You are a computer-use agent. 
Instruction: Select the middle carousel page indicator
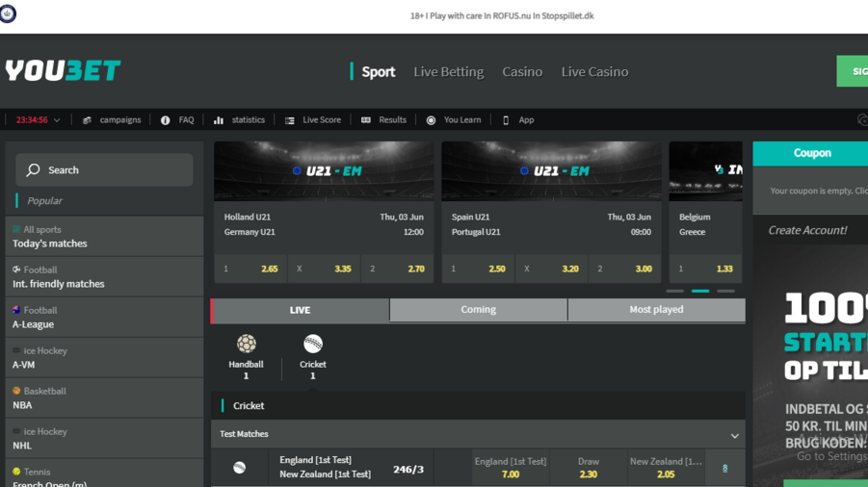pyautogui.click(x=700, y=291)
